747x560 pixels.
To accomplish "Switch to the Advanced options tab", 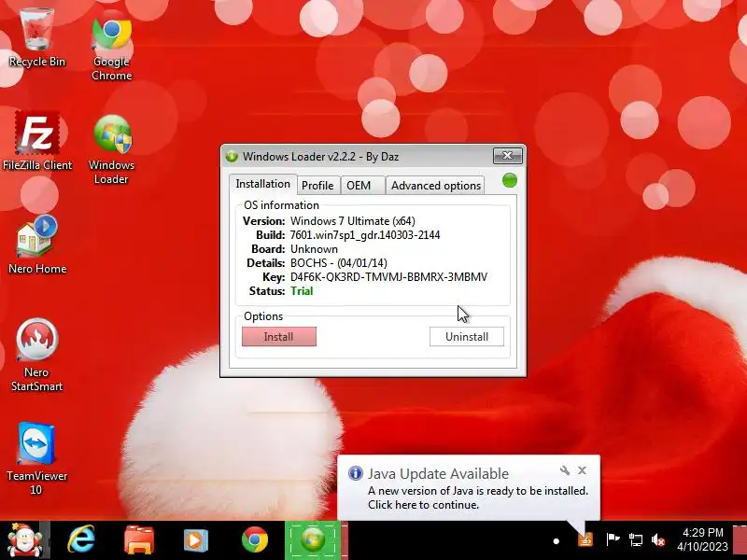I will (x=435, y=185).
